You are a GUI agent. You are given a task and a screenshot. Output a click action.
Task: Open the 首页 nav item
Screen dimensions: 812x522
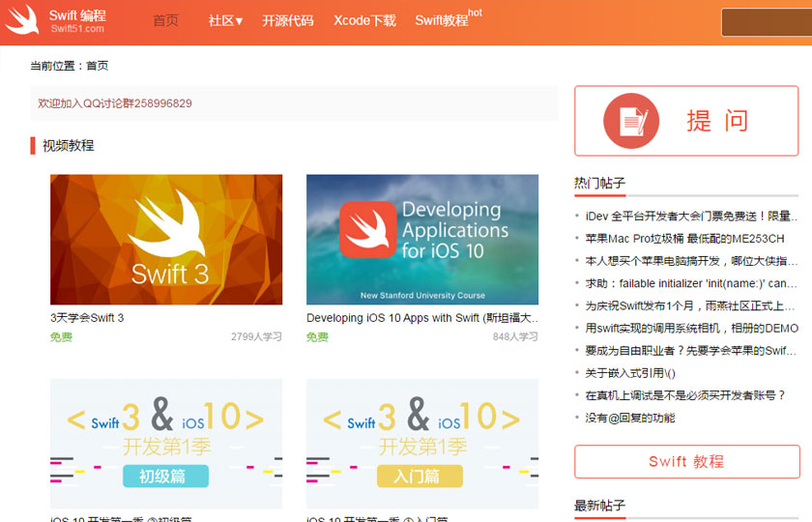pos(165,20)
